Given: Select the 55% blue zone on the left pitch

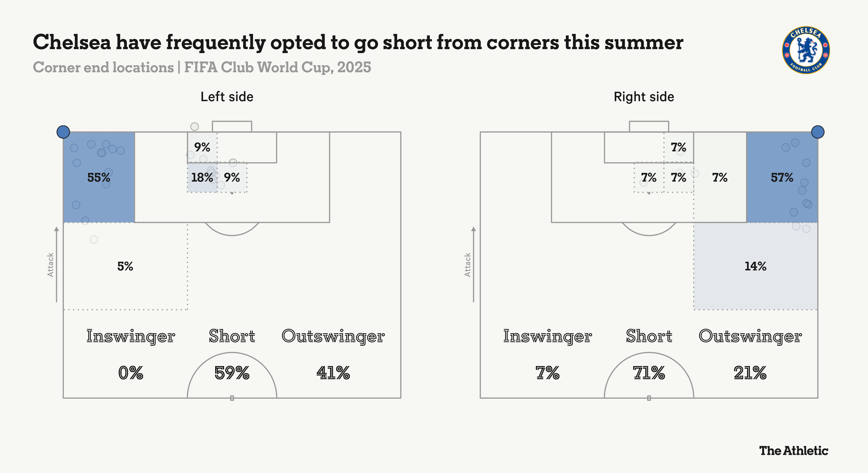Looking at the screenshot, I should [x=99, y=177].
